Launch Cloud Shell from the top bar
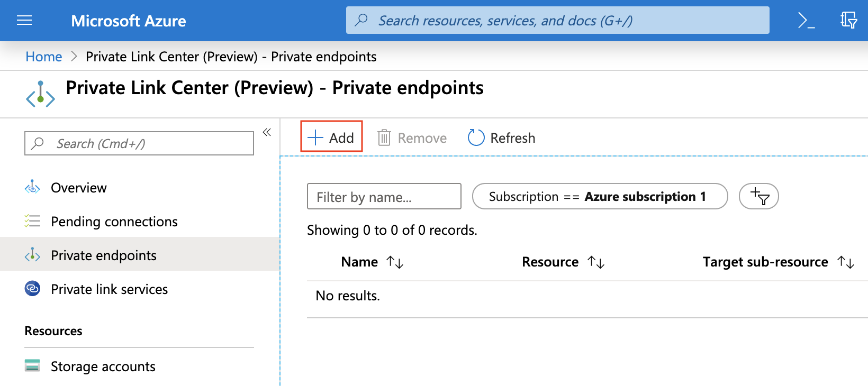This screenshot has width=868, height=386. coord(806,20)
